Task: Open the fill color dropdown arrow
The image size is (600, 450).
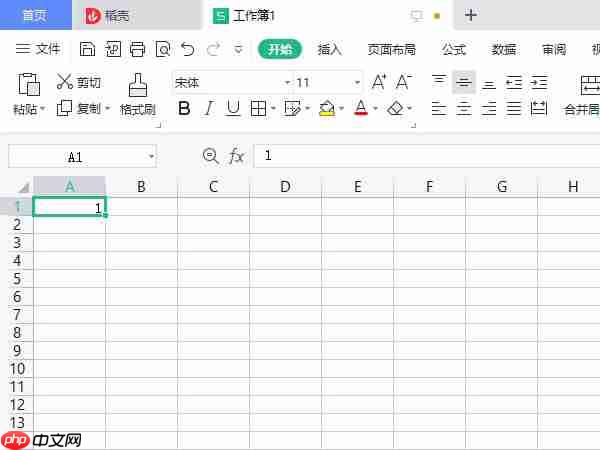Action: 341,109
